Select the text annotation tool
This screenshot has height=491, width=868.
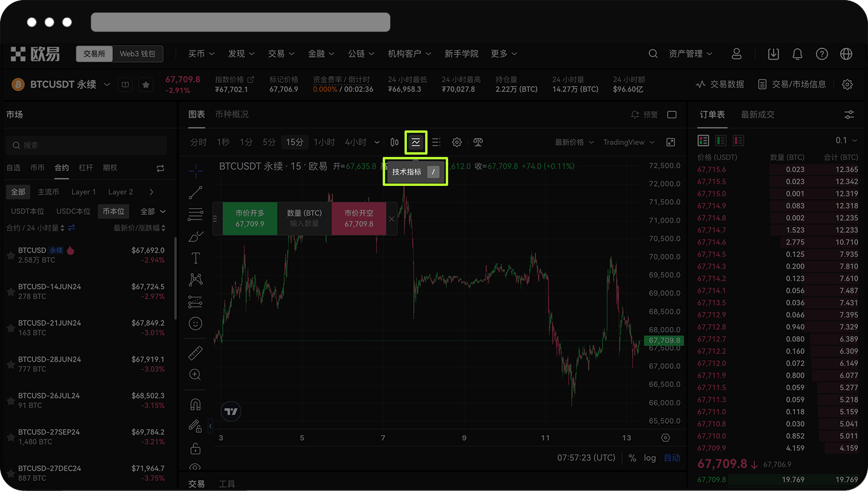pos(196,257)
